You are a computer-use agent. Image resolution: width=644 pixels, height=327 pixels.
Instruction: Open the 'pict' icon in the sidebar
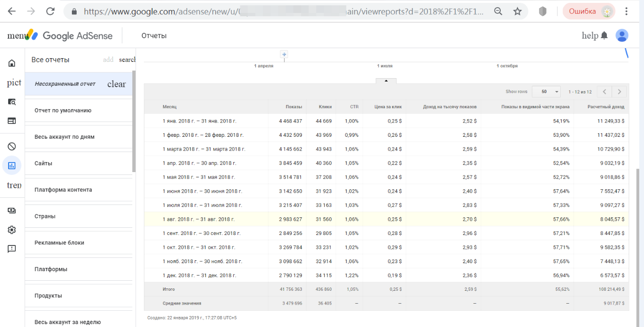(x=14, y=83)
